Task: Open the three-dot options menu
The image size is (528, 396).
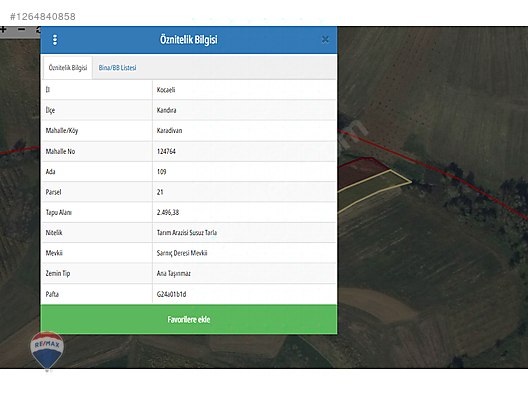Action: [55, 40]
